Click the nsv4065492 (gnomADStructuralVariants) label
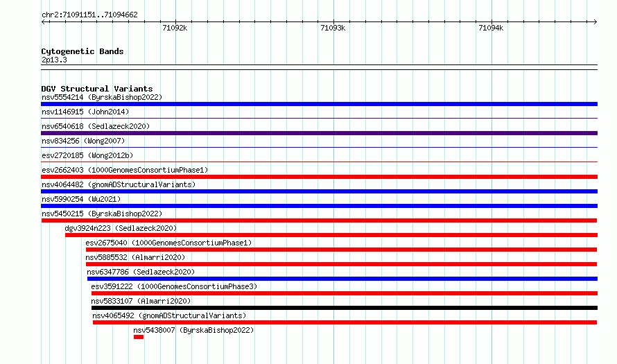This screenshot has width=617, height=364. click(x=169, y=315)
